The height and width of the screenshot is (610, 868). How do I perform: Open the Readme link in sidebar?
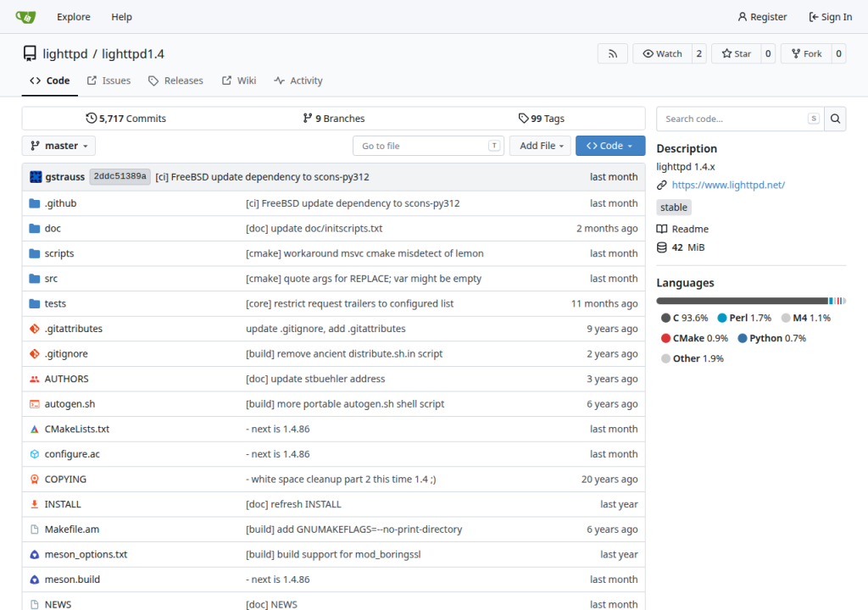(x=690, y=229)
